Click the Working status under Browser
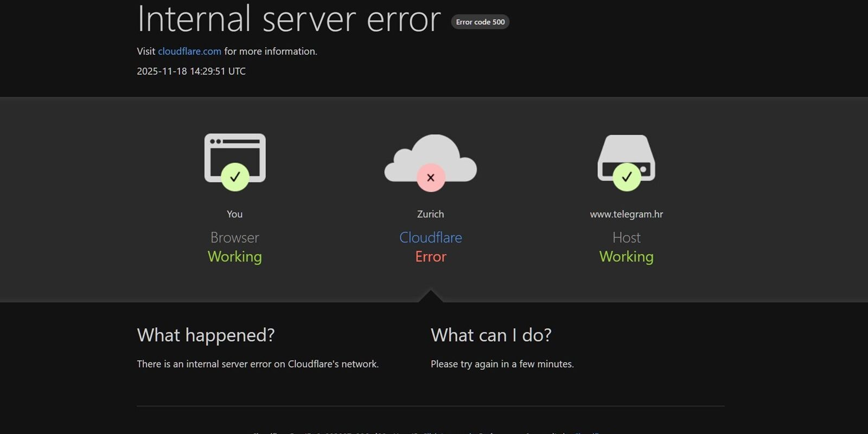This screenshot has width=868, height=434. click(235, 257)
